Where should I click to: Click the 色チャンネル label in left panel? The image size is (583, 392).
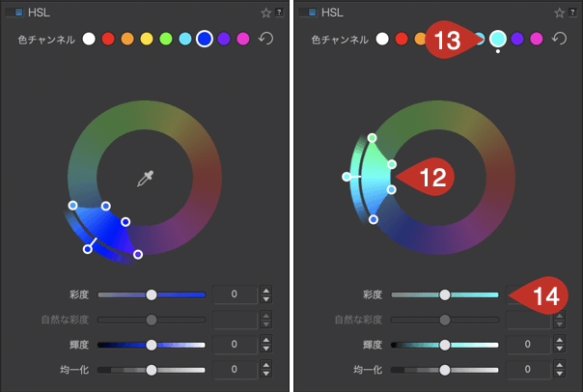coord(47,40)
